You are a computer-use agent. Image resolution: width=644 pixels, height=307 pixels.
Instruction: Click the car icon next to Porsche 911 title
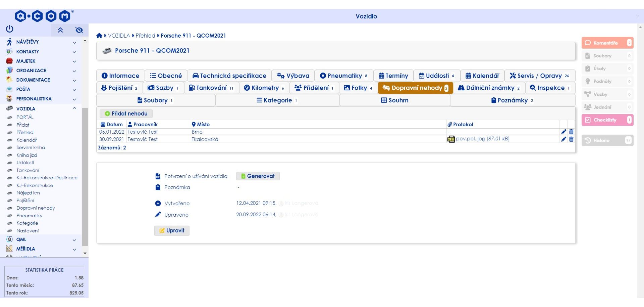tap(107, 51)
